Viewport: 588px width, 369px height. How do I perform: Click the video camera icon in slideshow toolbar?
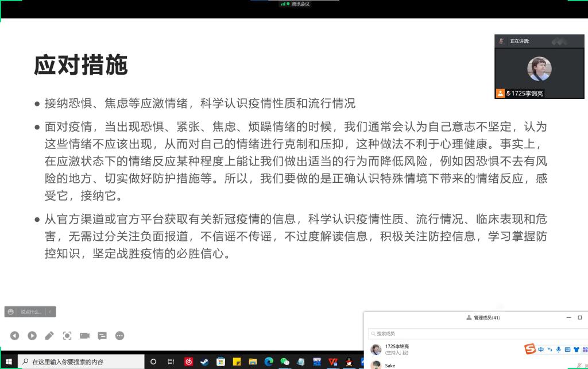coord(85,336)
